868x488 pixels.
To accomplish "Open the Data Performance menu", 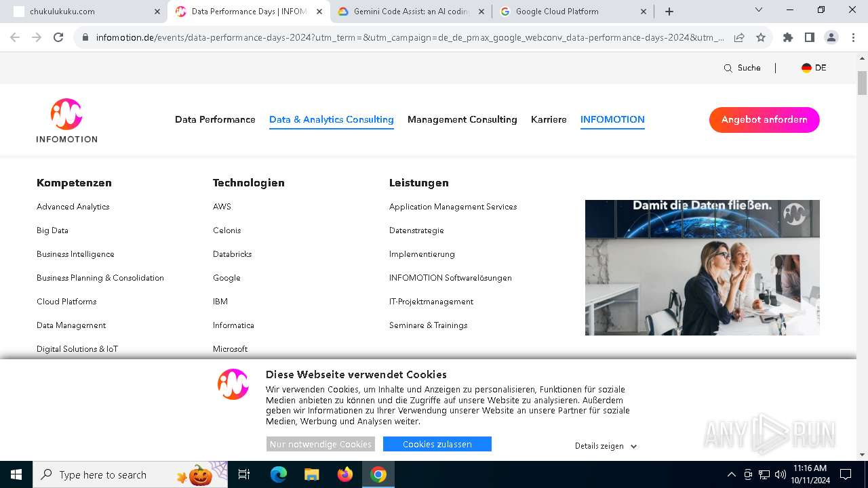I will (215, 120).
